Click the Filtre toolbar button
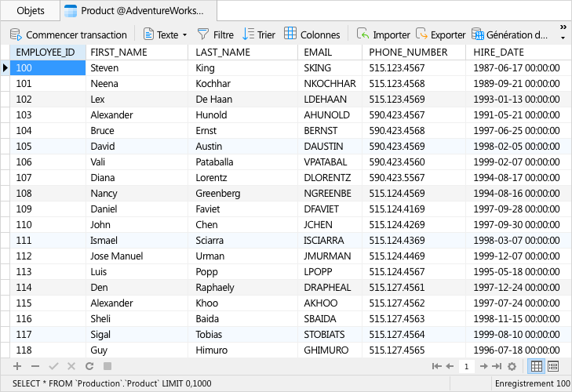Viewport: 572px width, 392px height. point(215,34)
